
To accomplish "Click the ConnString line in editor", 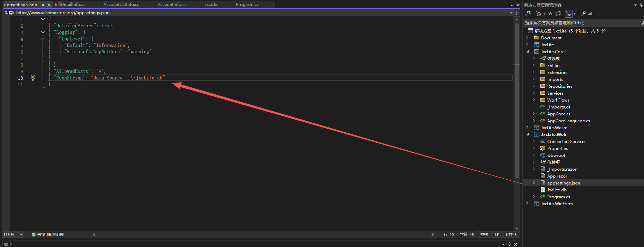I will (x=280, y=78).
